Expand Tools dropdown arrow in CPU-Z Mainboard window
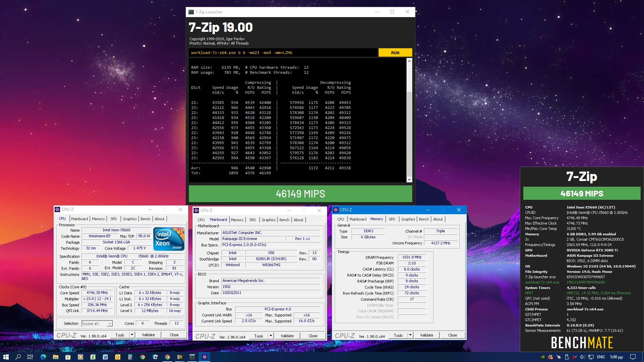This screenshot has height=362, width=644. pyautogui.click(x=271, y=336)
